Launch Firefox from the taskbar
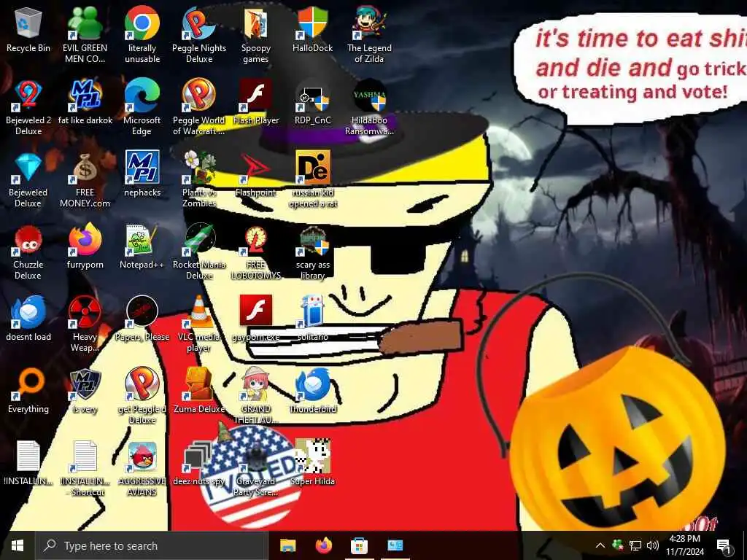This screenshot has height=560, width=747. [x=324, y=545]
